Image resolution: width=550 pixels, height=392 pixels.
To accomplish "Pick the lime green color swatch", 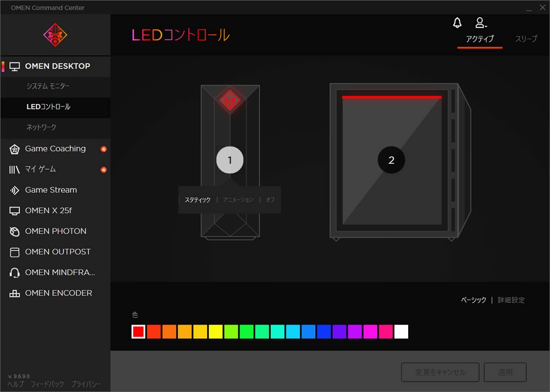I will [231, 332].
